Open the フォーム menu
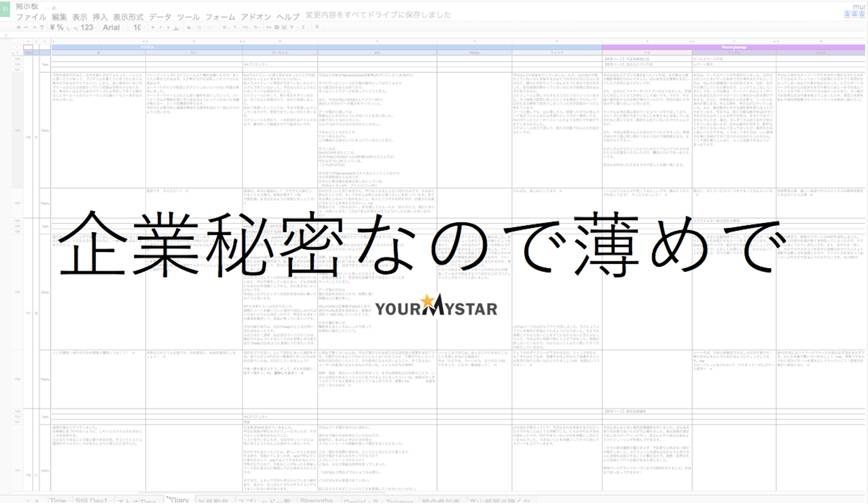Image resolution: width=868 pixels, height=504 pixels. coord(220,16)
